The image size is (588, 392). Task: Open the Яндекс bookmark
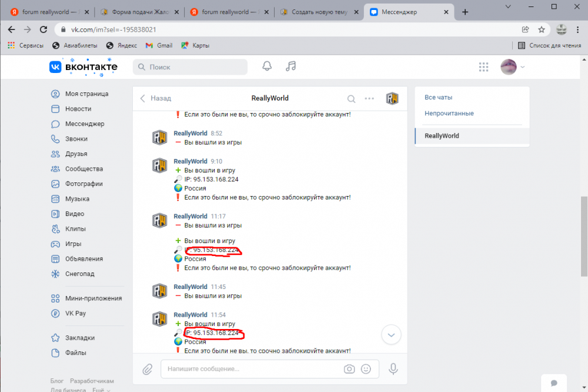pos(122,45)
